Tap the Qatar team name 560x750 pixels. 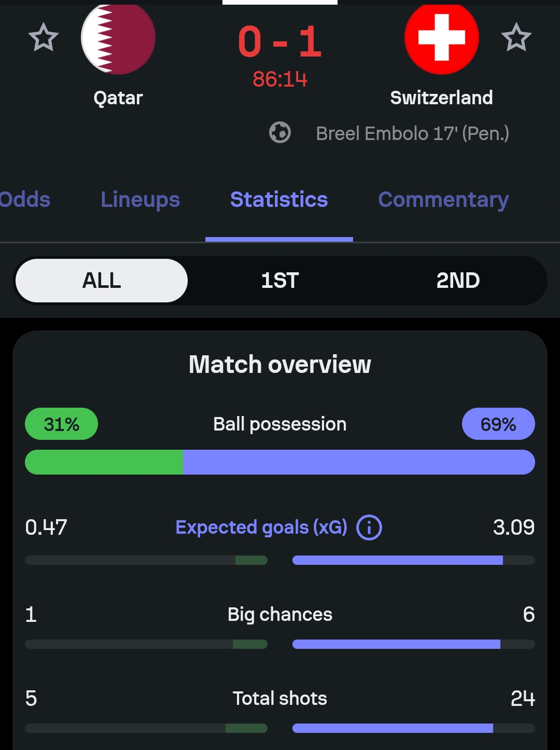118,98
